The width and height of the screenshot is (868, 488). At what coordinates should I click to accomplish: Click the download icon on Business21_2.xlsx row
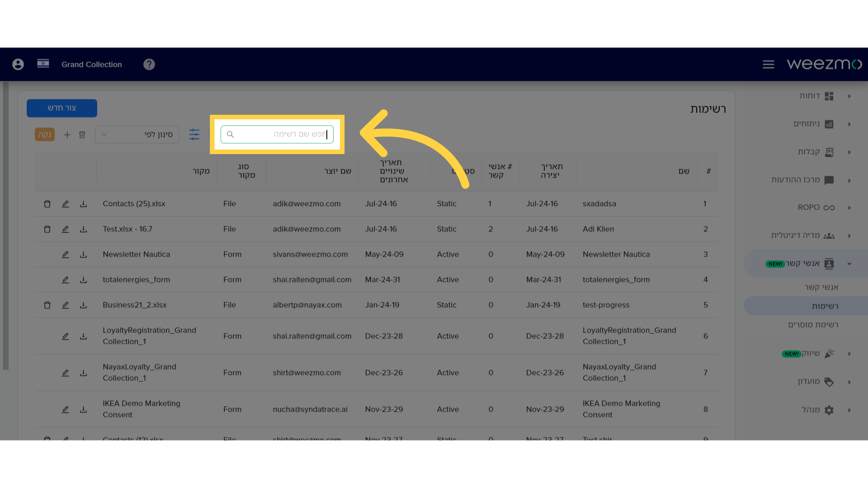tap(83, 305)
